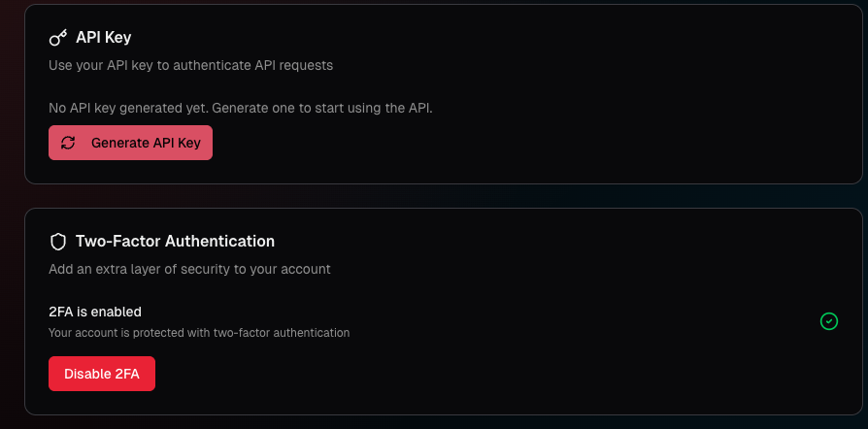Click empty space left of green checkmark icon
The width and height of the screenshot is (868, 429).
click(x=631, y=321)
